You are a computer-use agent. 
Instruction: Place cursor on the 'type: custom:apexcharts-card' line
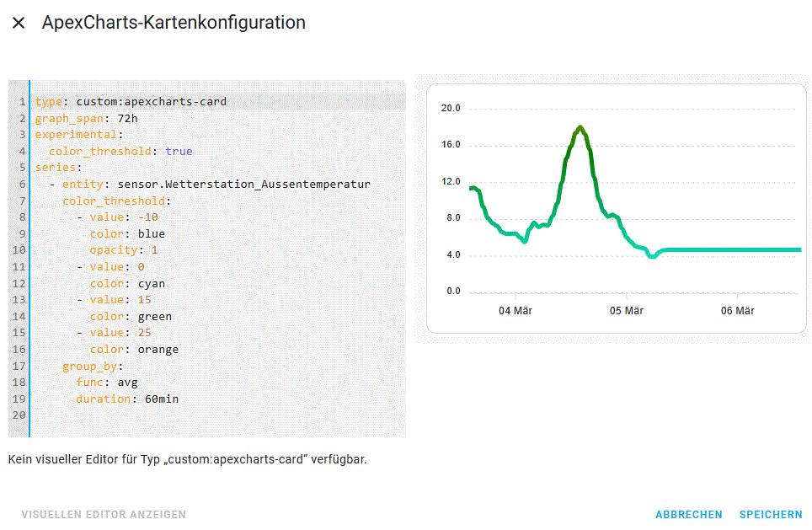click(131, 102)
